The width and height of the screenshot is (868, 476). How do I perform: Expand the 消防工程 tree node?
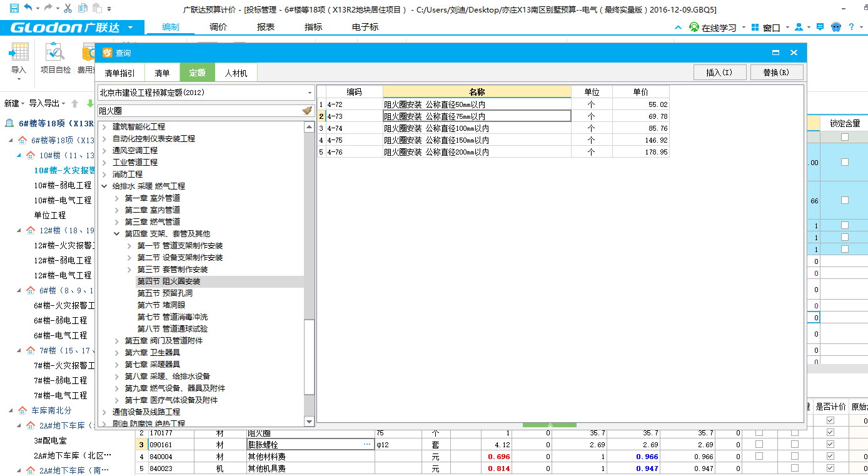tap(104, 174)
